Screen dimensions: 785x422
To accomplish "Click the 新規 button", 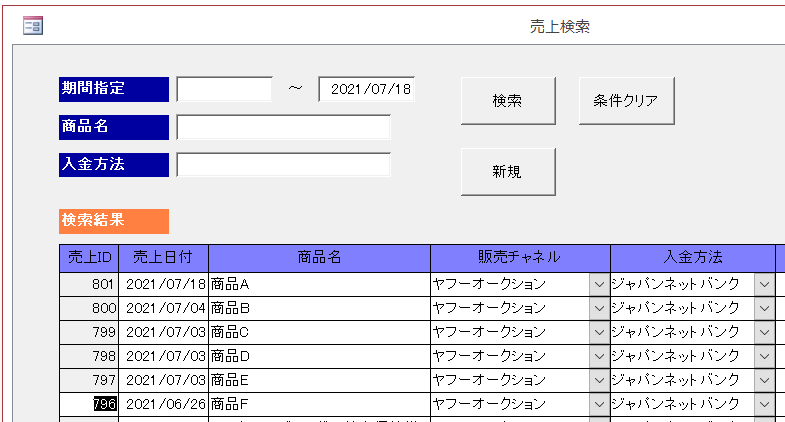I will pos(507,171).
